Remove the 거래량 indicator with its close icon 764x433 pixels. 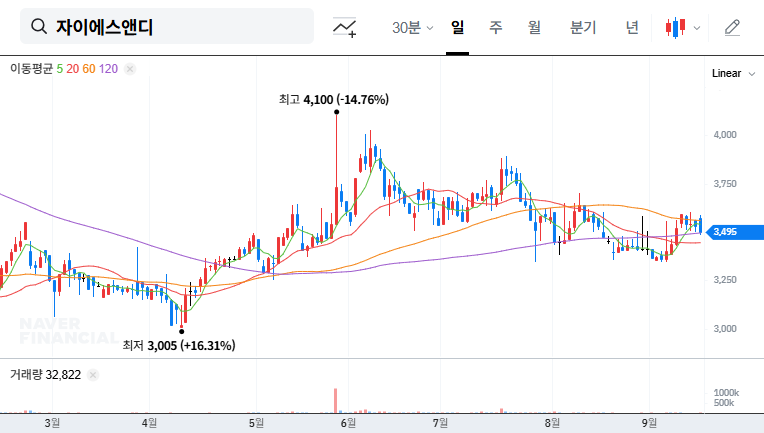pyautogui.click(x=93, y=375)
